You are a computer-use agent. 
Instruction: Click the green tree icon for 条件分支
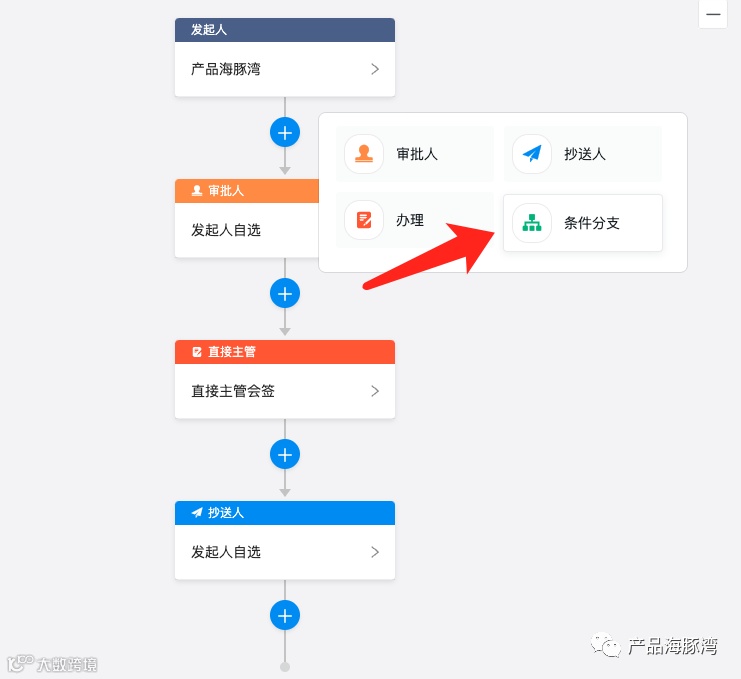(532, 223)
